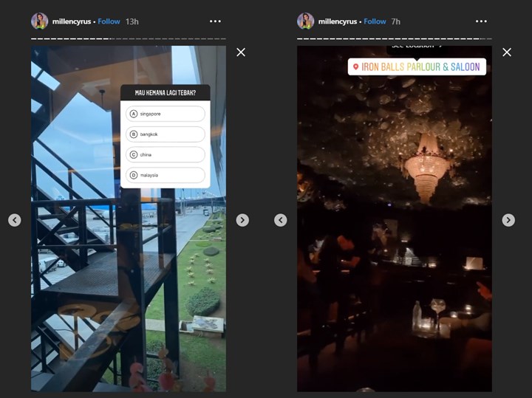This screenshot has height=398, width=532.
Task: Select quiz option A singapore
Action: [166, 114]
